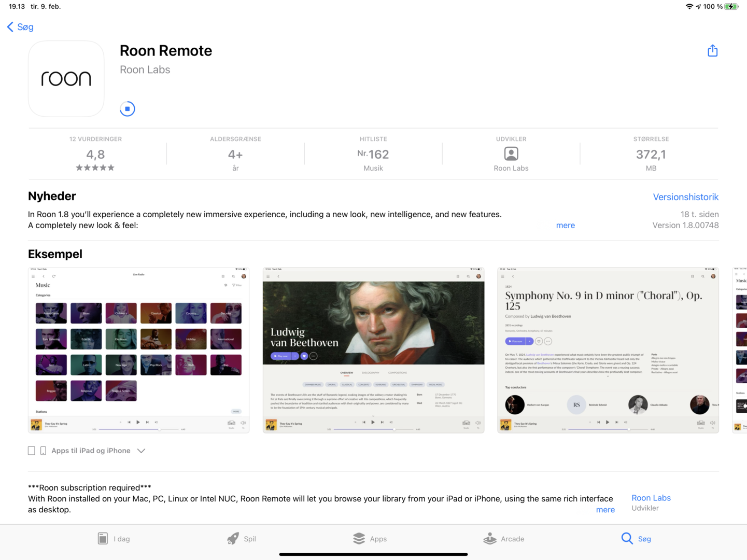The height and width of the screenshot is (560, 747).
Task: Expand Nyheder text with mere
Action: [x=566, y=225]
